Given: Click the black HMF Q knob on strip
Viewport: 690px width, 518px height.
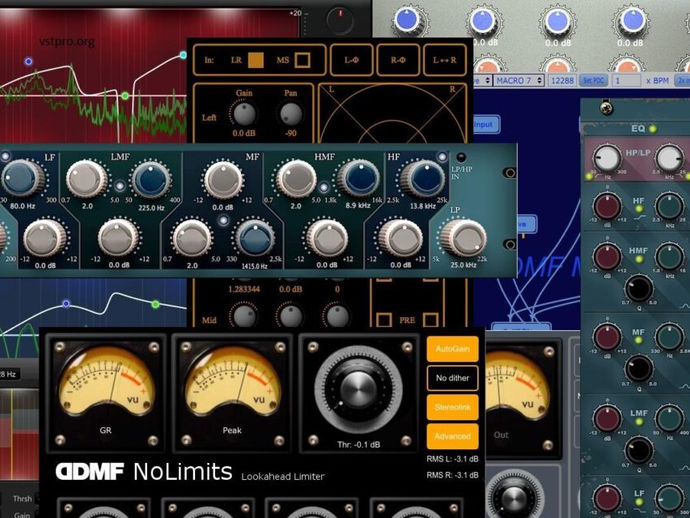Looking at the screenshot, I should tap(639, 289).
